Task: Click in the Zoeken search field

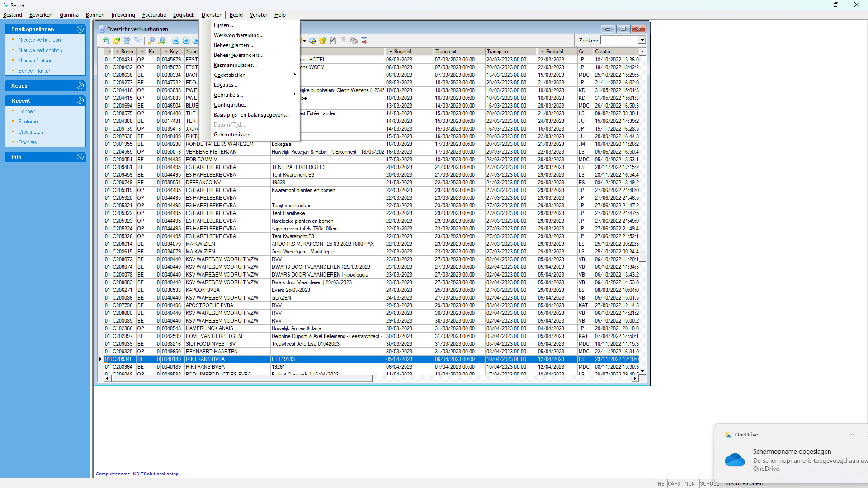Action: [x=618, y=40]
